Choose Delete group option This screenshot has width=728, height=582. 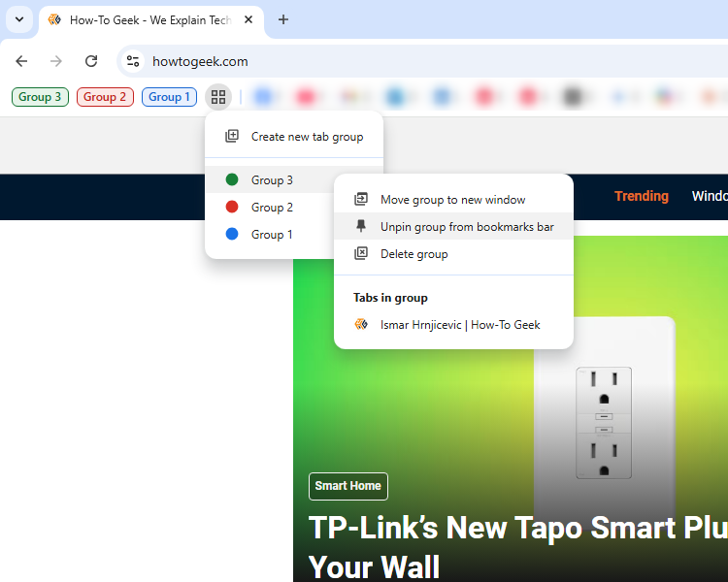click(x=453, y=254)
